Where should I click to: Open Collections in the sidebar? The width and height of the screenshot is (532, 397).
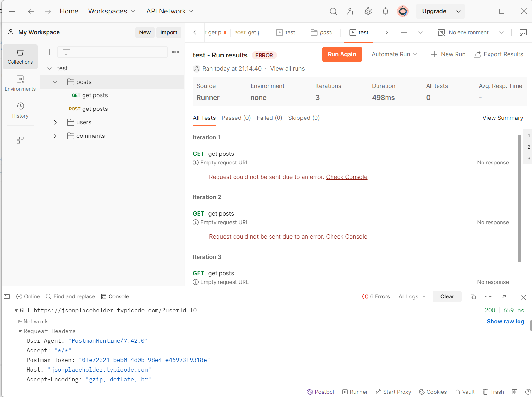point(20,57)
